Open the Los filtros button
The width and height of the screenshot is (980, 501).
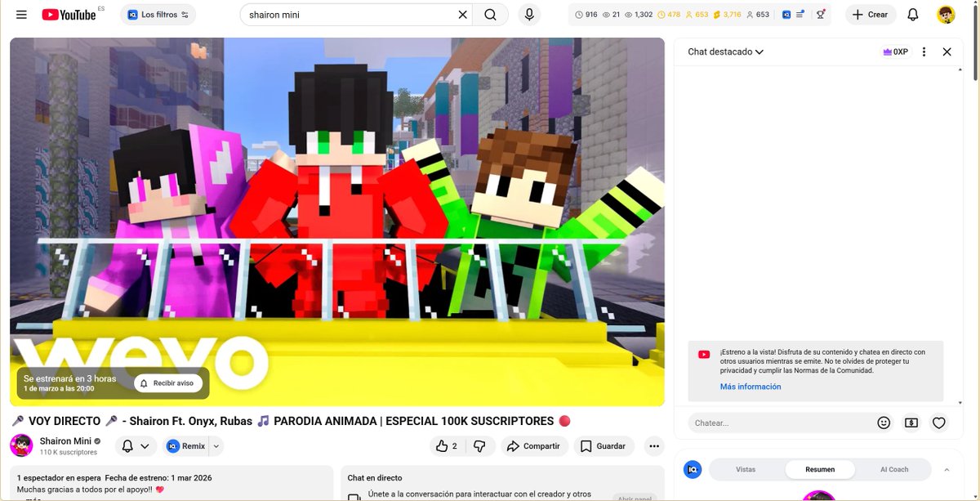click(x=158, y=15)
